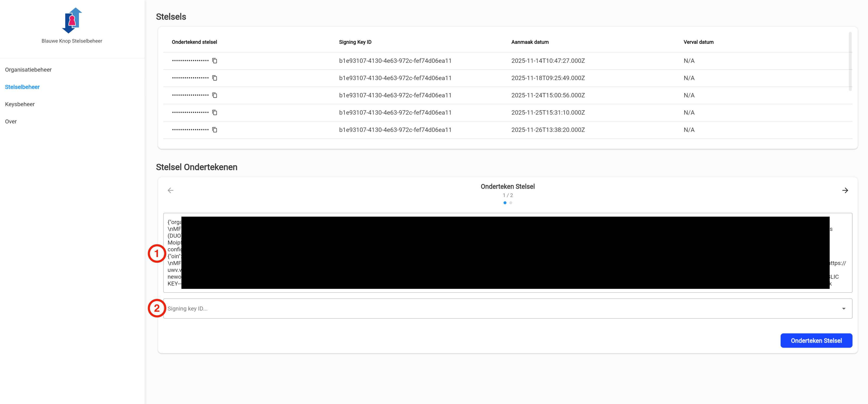Copy the signed stelsel dated 2025-11-18
Image resolution: width=868 pixels, height=404 pixels.
click(x=215, y=78)
